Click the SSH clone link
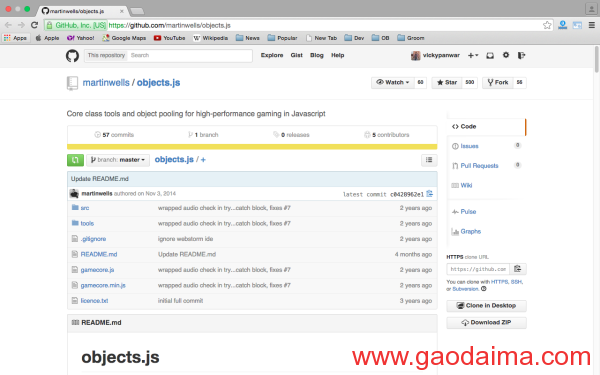Screen dimensions: 600x375 click(x=516, y=282)
